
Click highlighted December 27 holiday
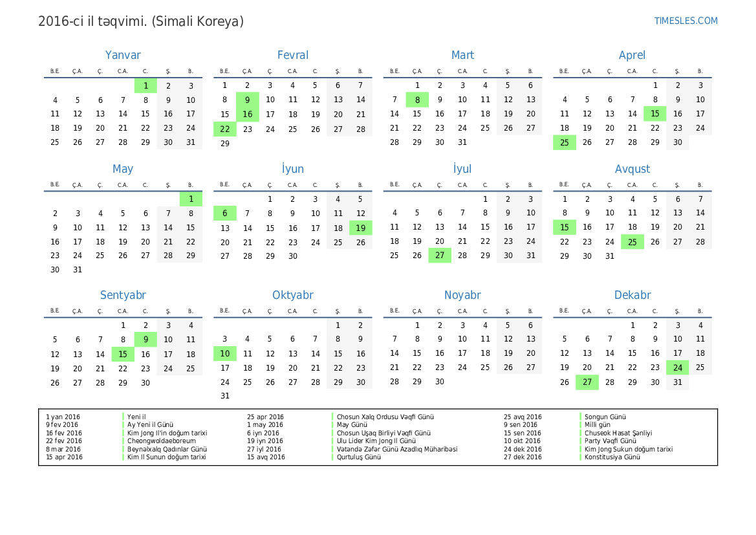coord(587,382)
